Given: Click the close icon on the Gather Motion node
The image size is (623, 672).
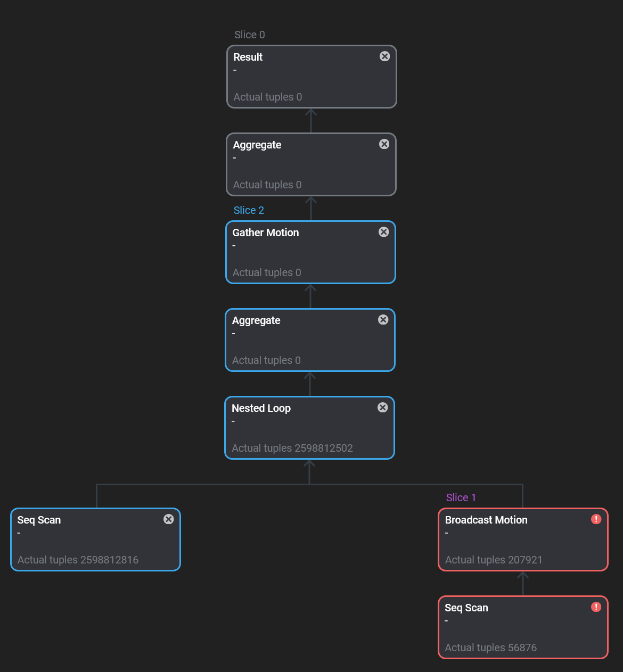Looking at the screenshot, I should pyautogui.click(x=383, y=231).
